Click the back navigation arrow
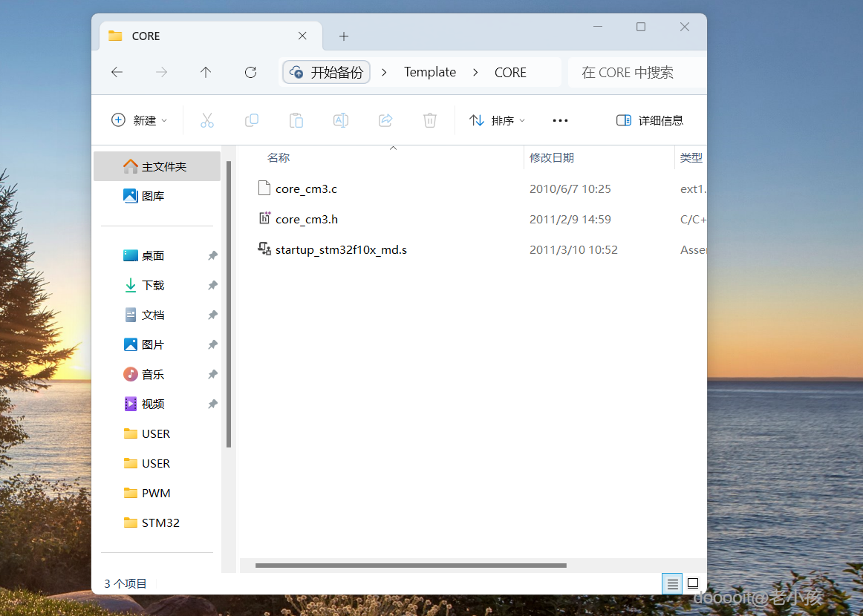Image resolution: width=863 pixels, height=616 pixels. click(x=117, y=72)
